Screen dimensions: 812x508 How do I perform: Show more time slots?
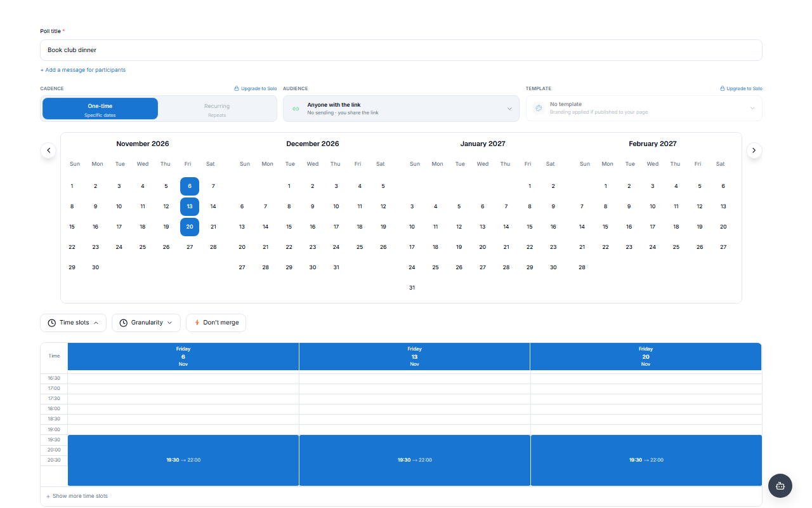pos(77,496)
